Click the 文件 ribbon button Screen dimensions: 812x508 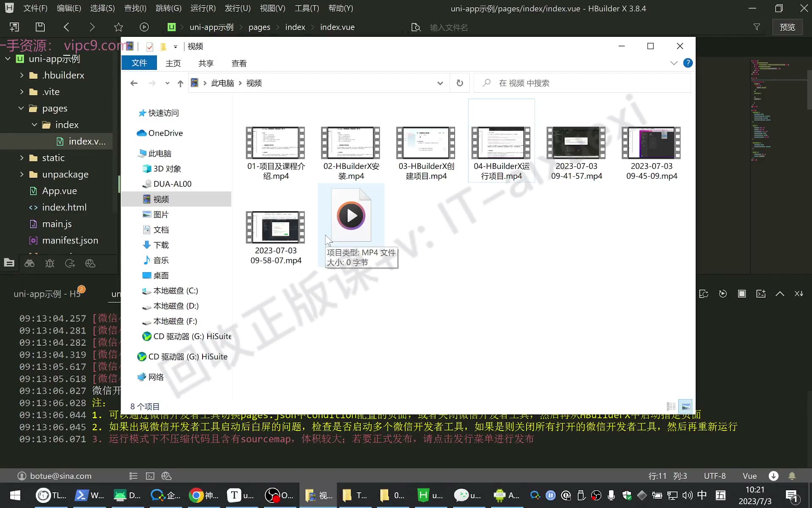[x=139, y=63]
